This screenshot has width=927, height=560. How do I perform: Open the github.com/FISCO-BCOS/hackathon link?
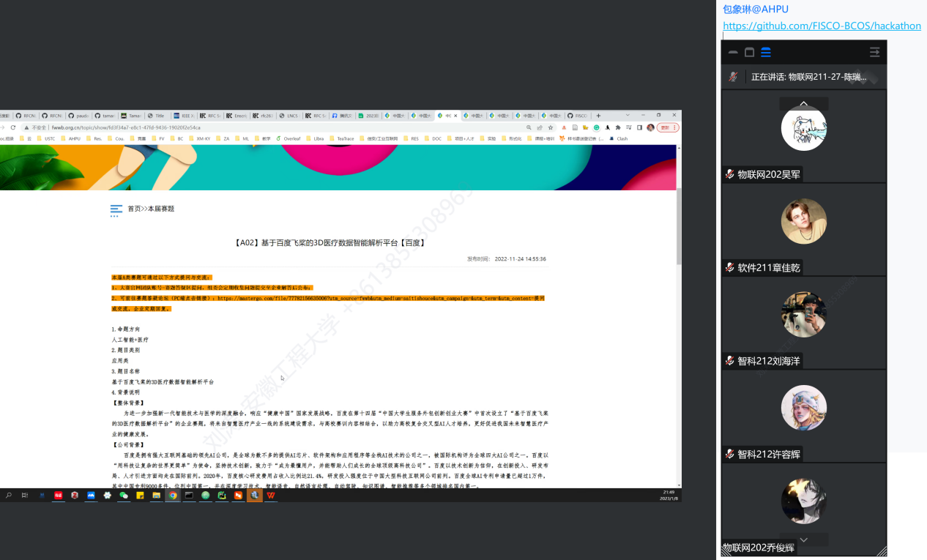(822, 26)
